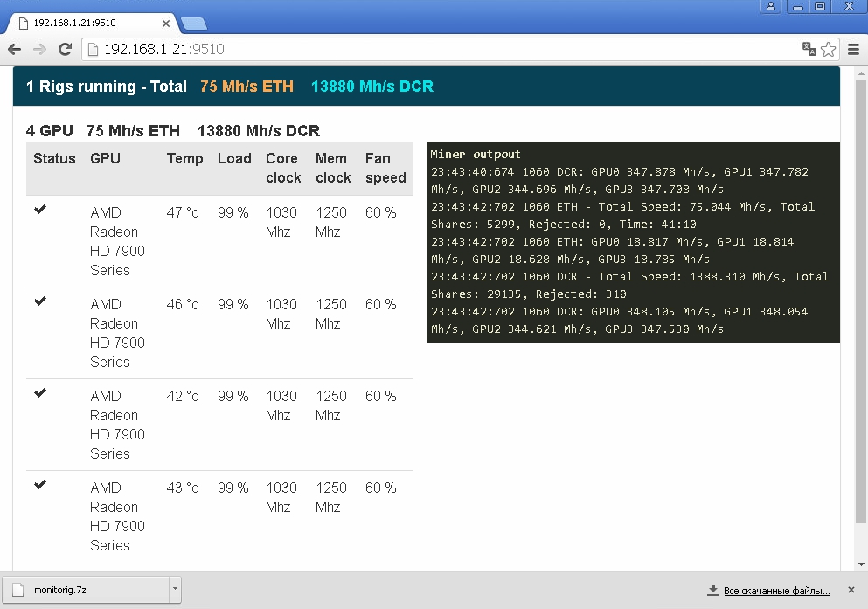This screenshot has width=868, height=609.
Task: Click the '60 %' fan speed in 47 °c row
Action: (381, 212)
